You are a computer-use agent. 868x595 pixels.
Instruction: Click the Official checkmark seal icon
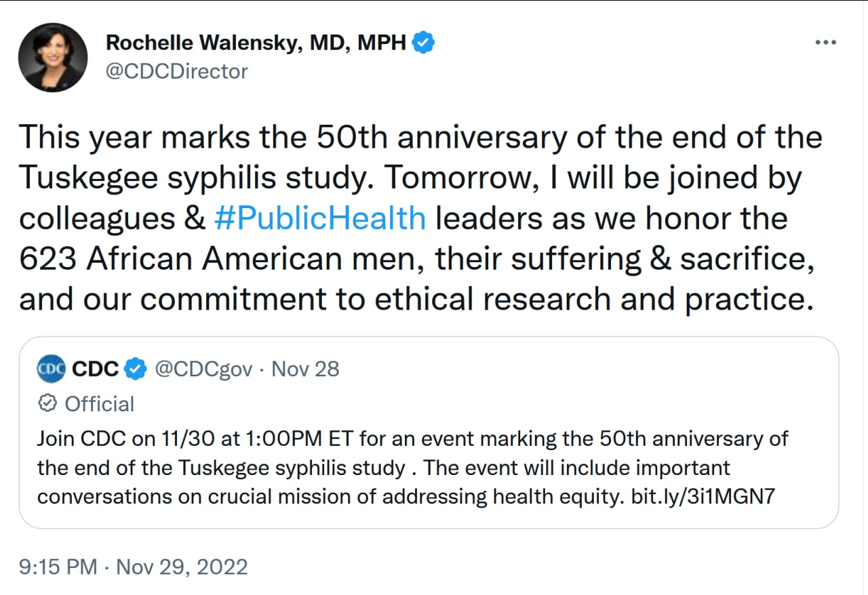tap(47, 404)
